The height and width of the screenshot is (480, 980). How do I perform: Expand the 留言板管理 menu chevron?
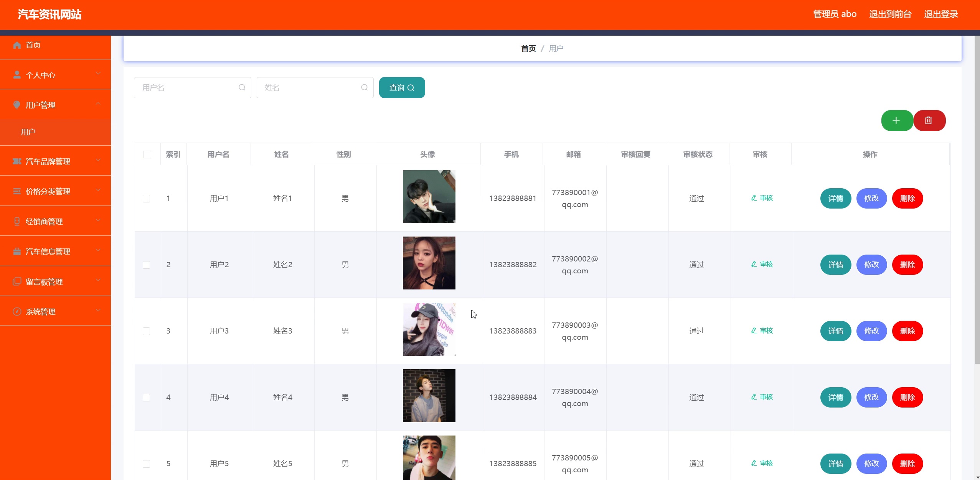click(x=98, y=280)
